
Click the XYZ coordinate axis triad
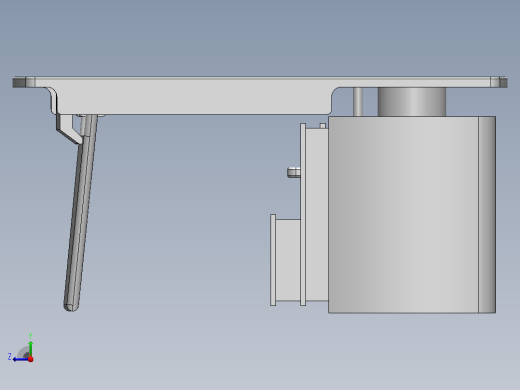pos(21,349)
